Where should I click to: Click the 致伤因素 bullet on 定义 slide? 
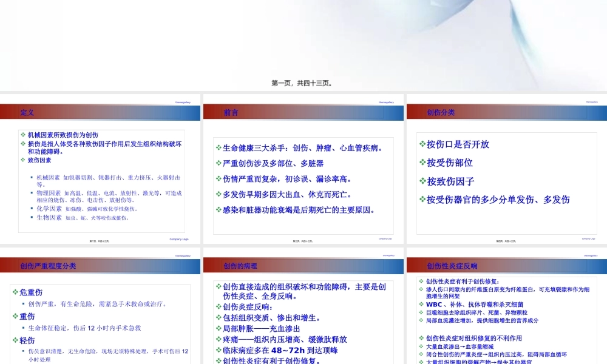tap(39, 161)
